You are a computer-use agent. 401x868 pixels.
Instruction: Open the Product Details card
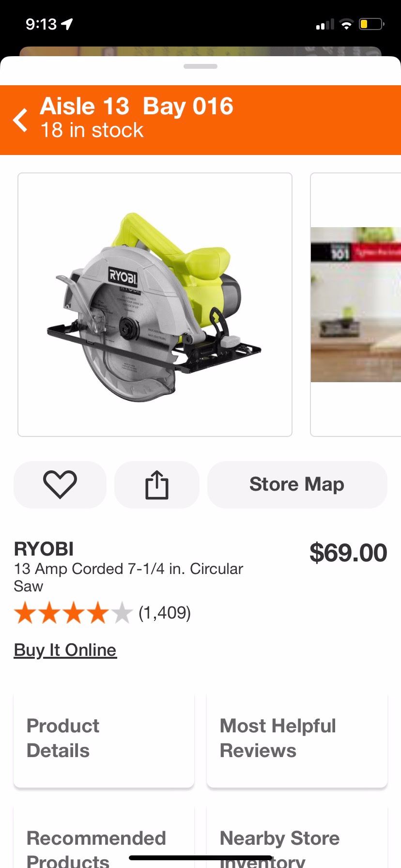104,739
